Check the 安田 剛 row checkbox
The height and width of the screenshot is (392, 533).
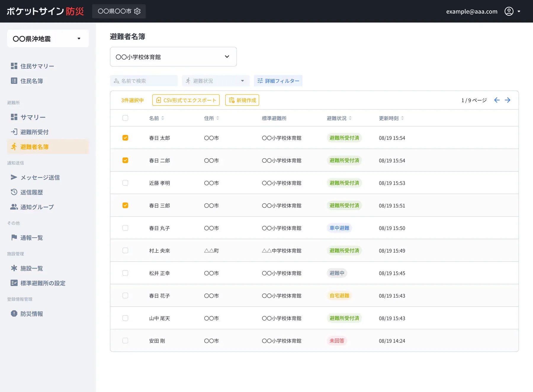click(x=125, y=340)
